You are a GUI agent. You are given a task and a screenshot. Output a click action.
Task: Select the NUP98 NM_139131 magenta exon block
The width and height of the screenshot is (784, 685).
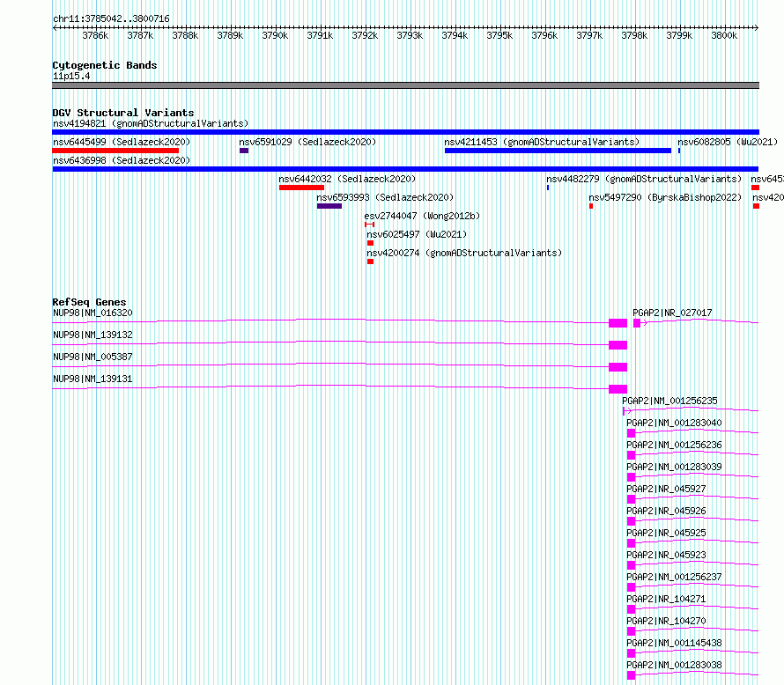pos(618,389)
